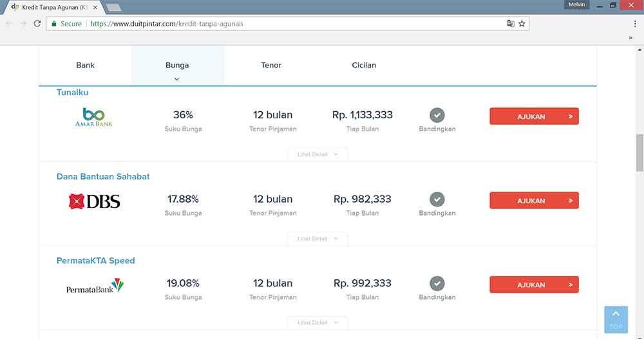Open the Chrome three-dot menu
Image resolution: width=644 pixels, height=339 pixels.
point(635,23)
